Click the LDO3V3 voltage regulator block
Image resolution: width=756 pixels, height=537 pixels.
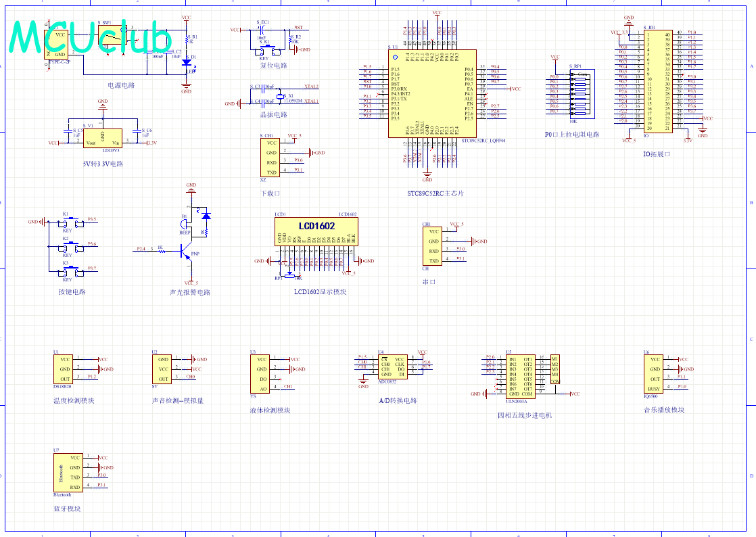pyautogui.click(x=102, y=138)
